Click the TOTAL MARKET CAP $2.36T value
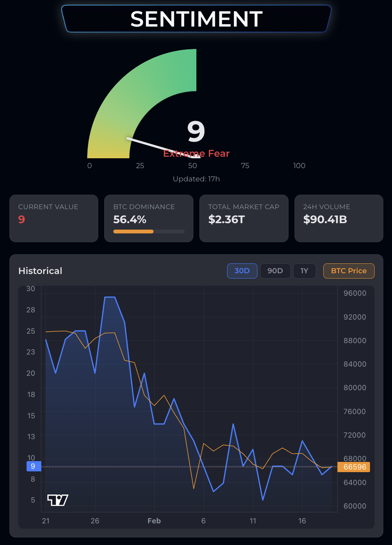This screenshot has width=392, height=545. (226, 219)
